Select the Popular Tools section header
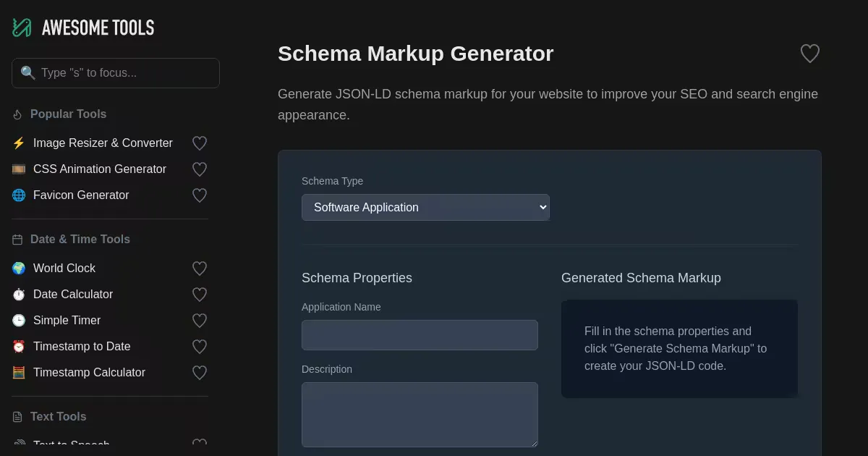The width and height of the screenshot is (868, 456). (x=68, y=114)
